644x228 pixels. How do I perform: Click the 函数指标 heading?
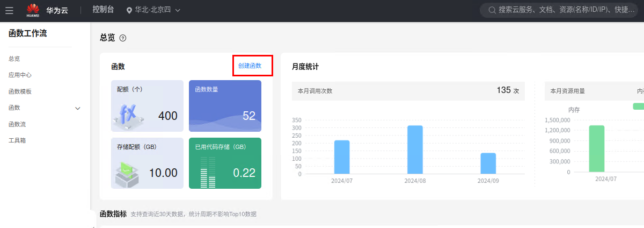[x=113, y=214]
